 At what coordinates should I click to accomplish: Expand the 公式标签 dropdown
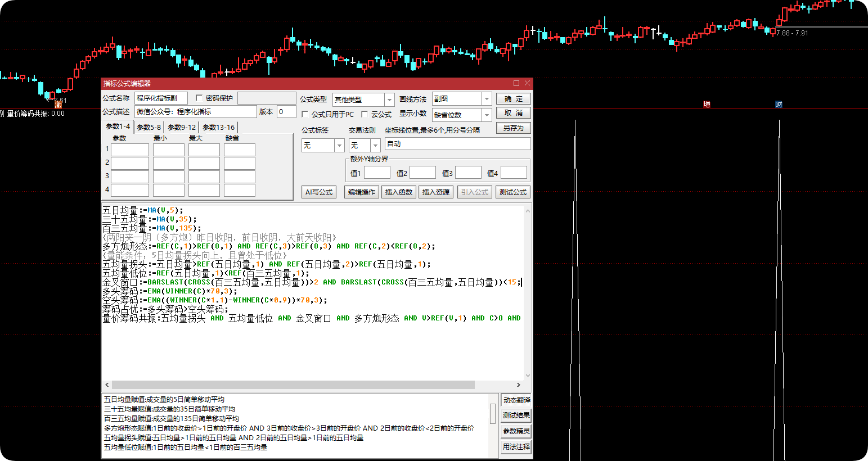tap(339, 145)
